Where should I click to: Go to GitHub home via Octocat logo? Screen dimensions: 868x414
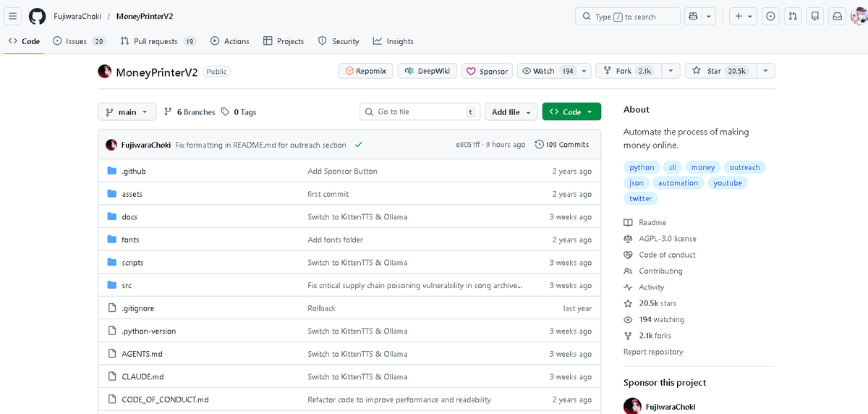(x=37, y=16)
